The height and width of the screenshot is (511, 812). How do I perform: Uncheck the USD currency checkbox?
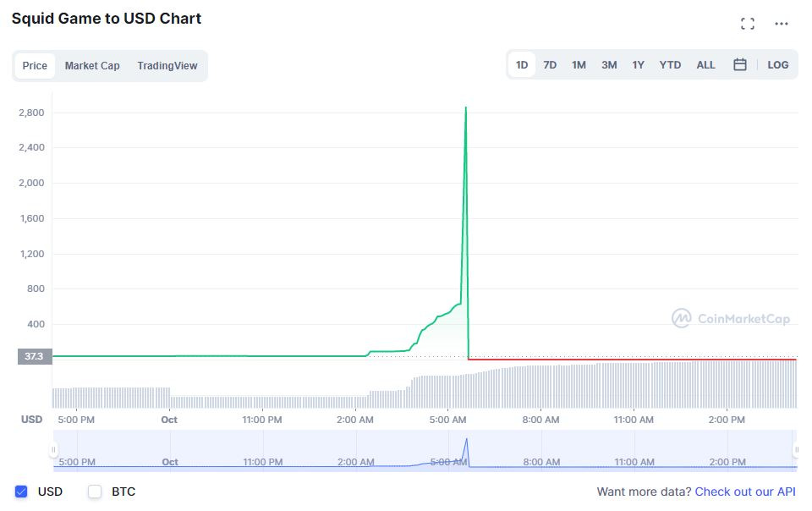(x=21, y=492)
